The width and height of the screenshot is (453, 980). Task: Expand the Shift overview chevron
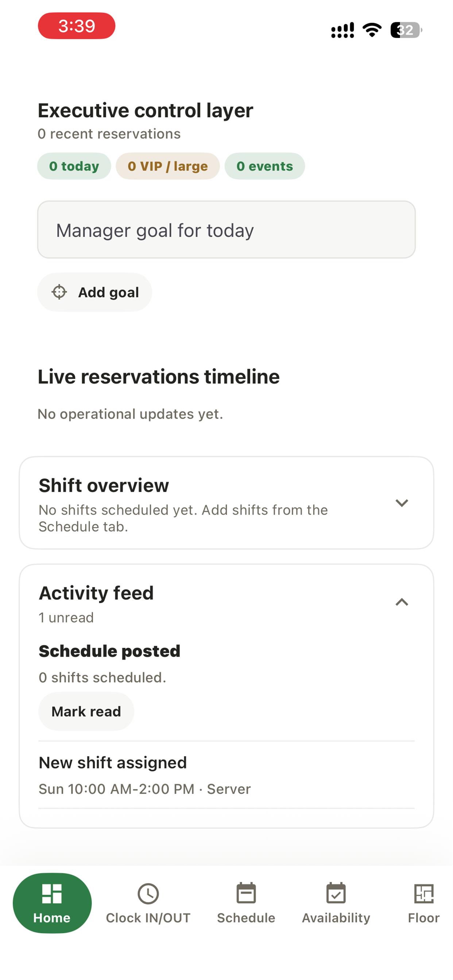click(x=402, y=503)
